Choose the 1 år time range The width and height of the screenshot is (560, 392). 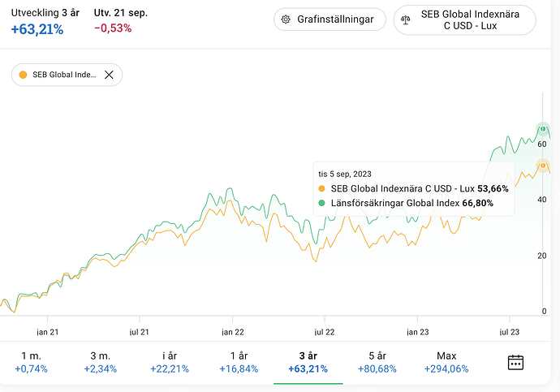(x=239, y=362)
